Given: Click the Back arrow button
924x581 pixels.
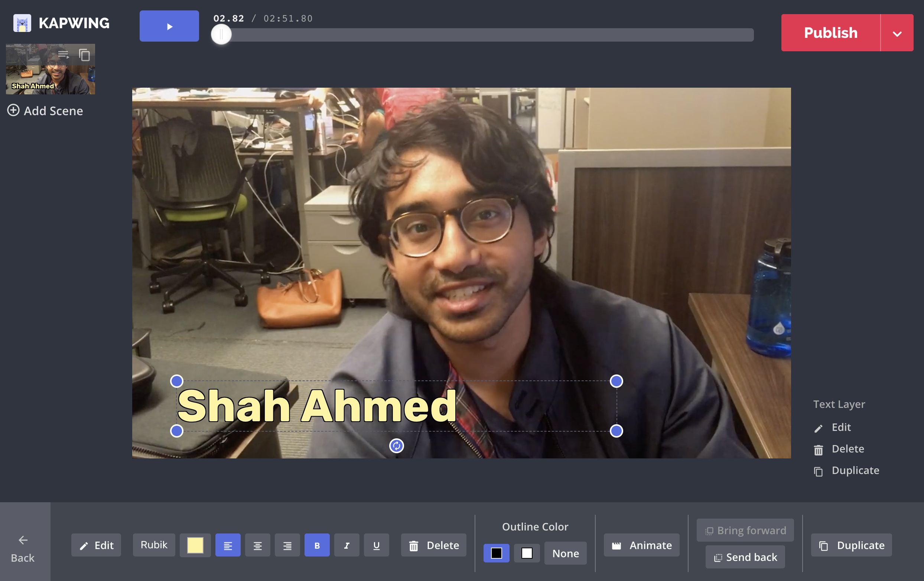Looking at the screenshot, I should pos(23,548).
